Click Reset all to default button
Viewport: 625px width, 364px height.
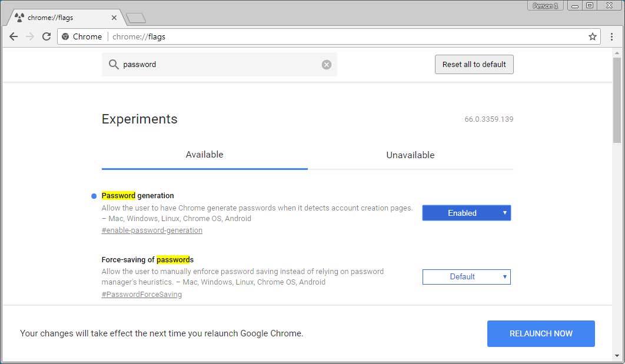click(x=474, y=65)
